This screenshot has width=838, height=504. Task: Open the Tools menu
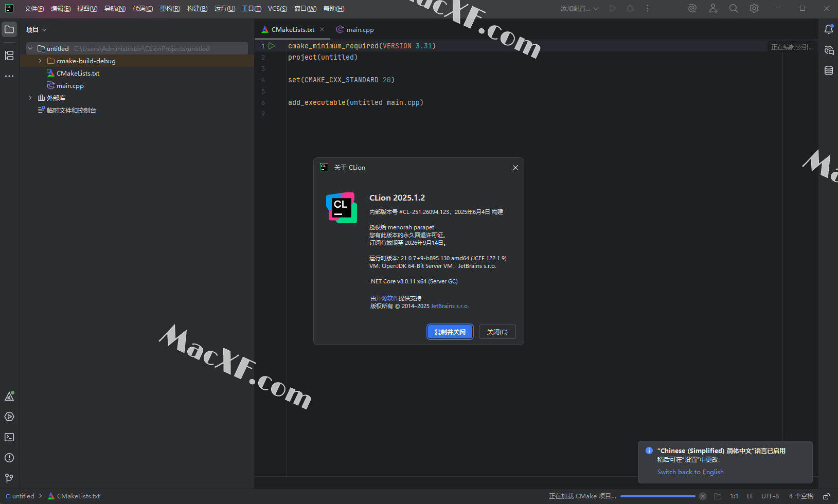[x=252, y=8]
